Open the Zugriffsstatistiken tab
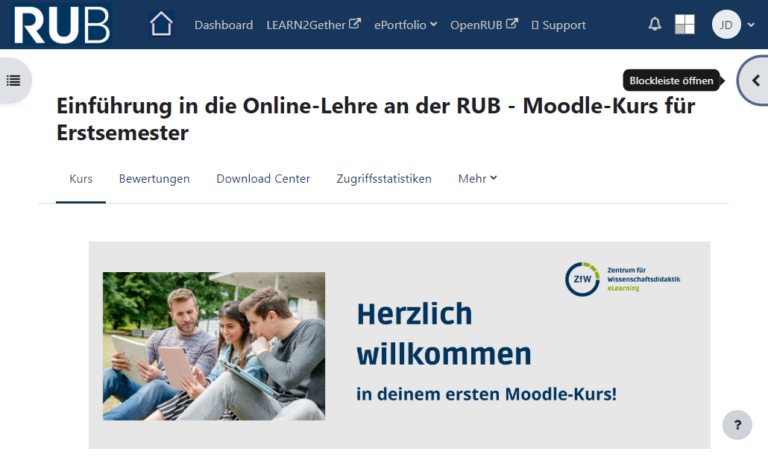 click(x=384, y=179)
